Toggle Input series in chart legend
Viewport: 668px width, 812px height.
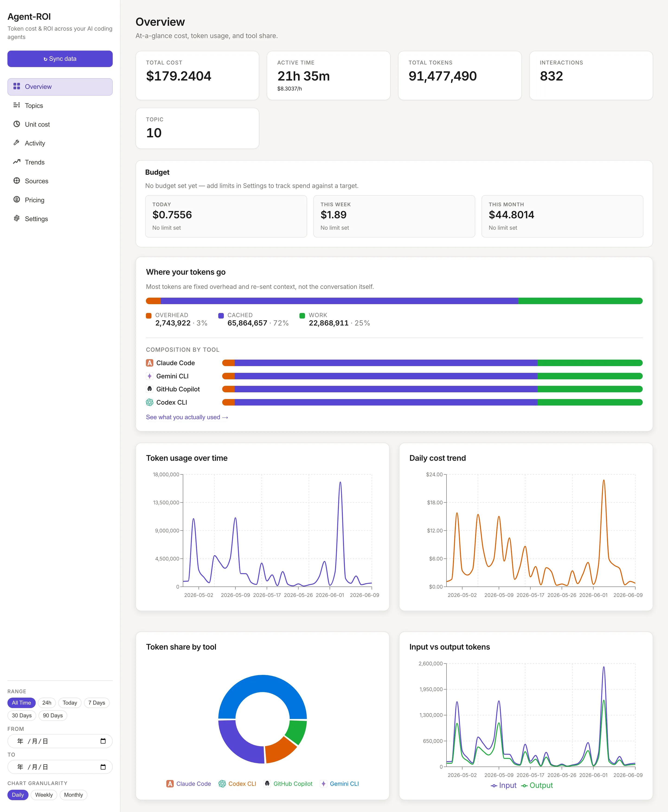click(503, 786)
